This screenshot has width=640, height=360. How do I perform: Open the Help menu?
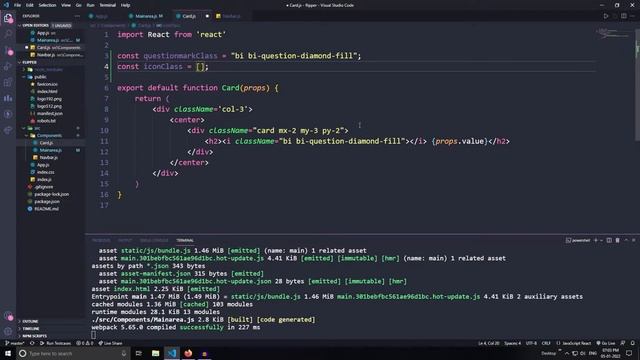125,5
